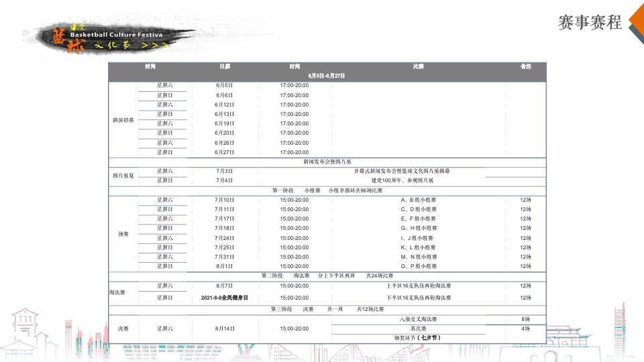Screen dimensions: 644x362
Task: Select the 第三阶段 决赛 heading row
Action: click(x=327, y=310)
